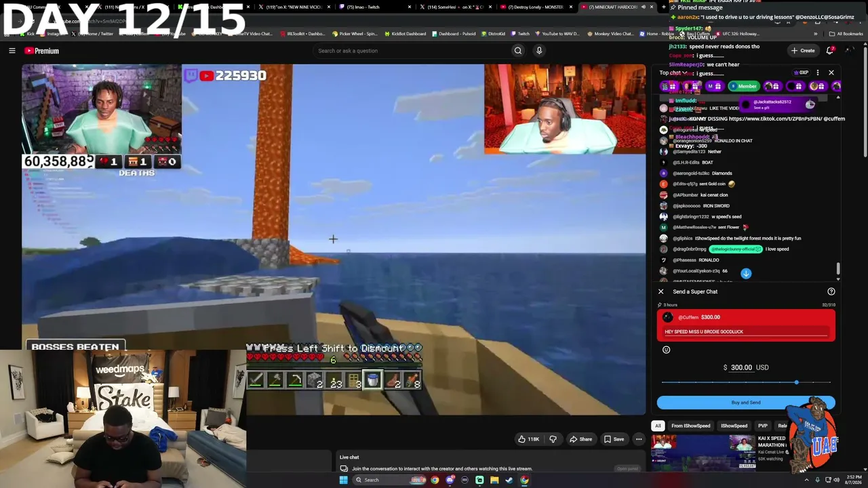Open YouTube notifications bell
The height and width of the screenshot is (488, 868).
click(x=831, y=50)
